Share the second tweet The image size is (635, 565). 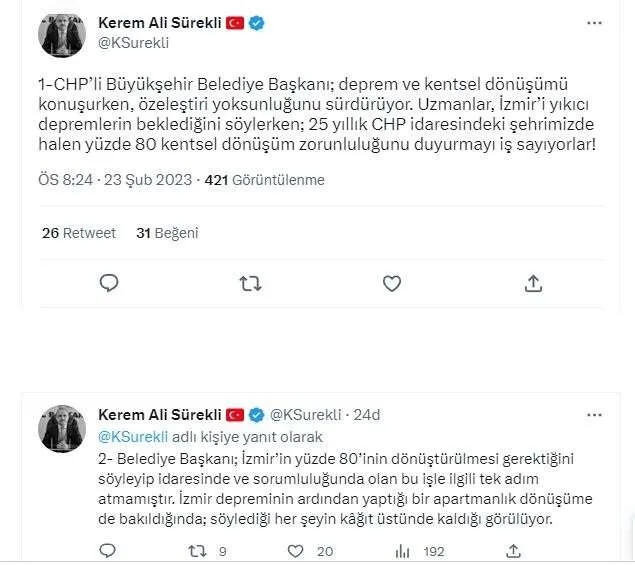coord(513,551)
